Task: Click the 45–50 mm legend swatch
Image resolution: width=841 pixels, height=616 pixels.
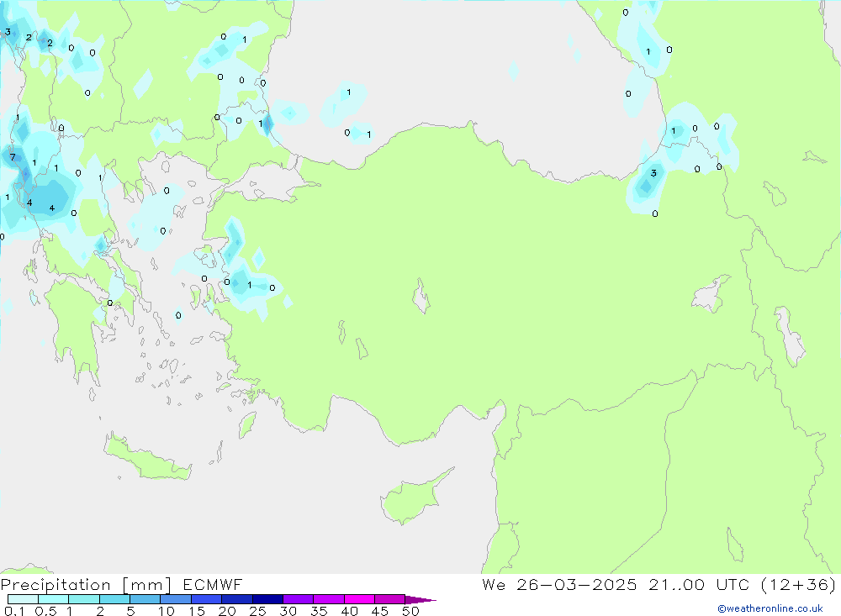Action: pyautogui.click(x=390, y=599)
